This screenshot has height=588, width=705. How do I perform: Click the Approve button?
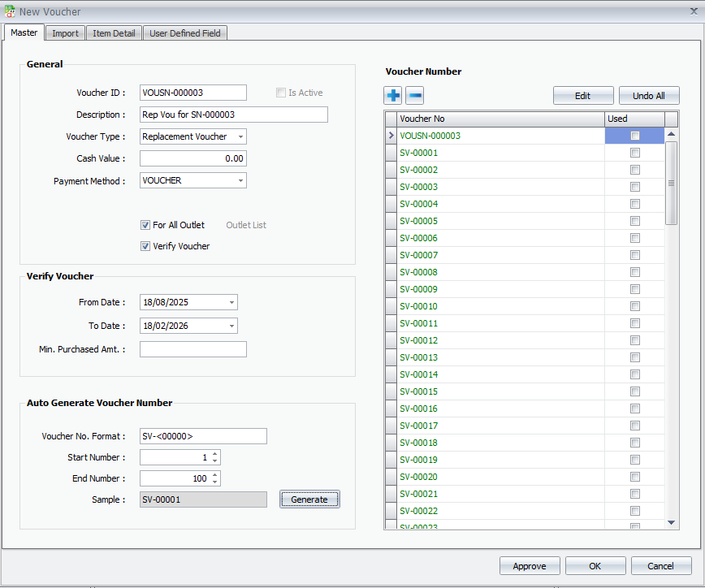pos(530,566)
